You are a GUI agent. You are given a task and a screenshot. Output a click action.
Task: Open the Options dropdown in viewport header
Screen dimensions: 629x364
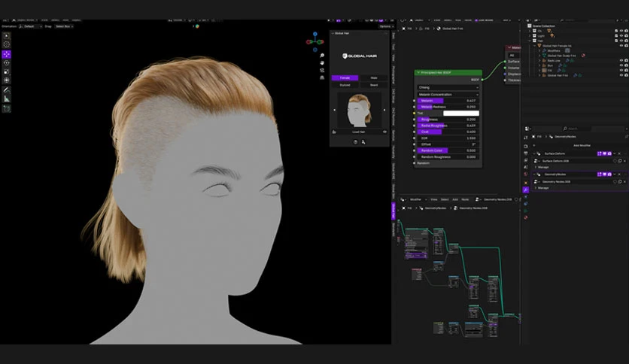(x=385, y=26)
